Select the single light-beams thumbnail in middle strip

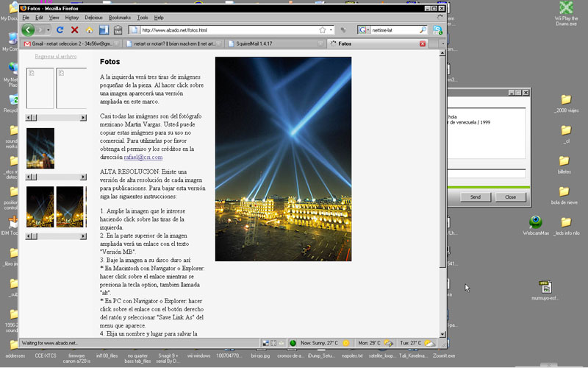click(x=40, y=149)
